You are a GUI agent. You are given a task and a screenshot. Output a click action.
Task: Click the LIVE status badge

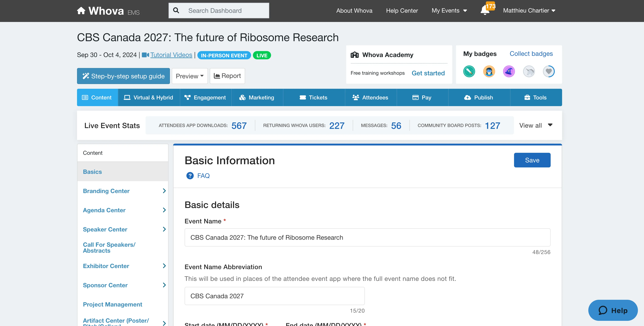[262, 55]
